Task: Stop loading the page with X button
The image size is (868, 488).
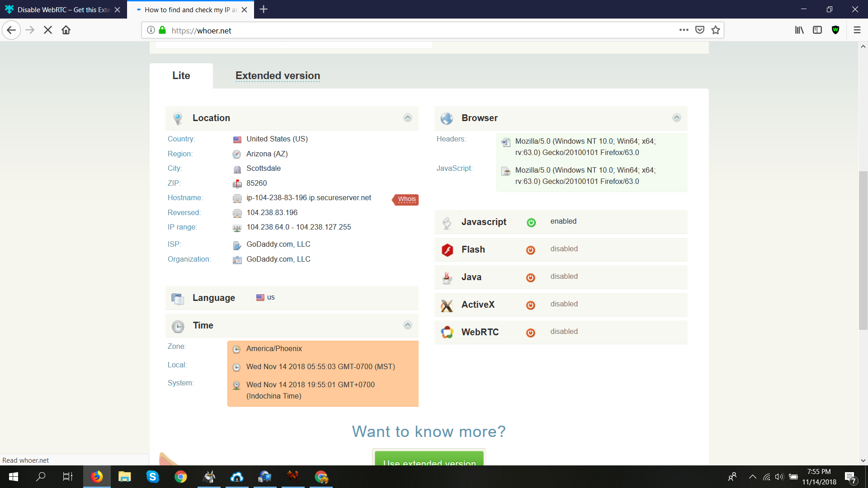Action: [x=48, y=30]
